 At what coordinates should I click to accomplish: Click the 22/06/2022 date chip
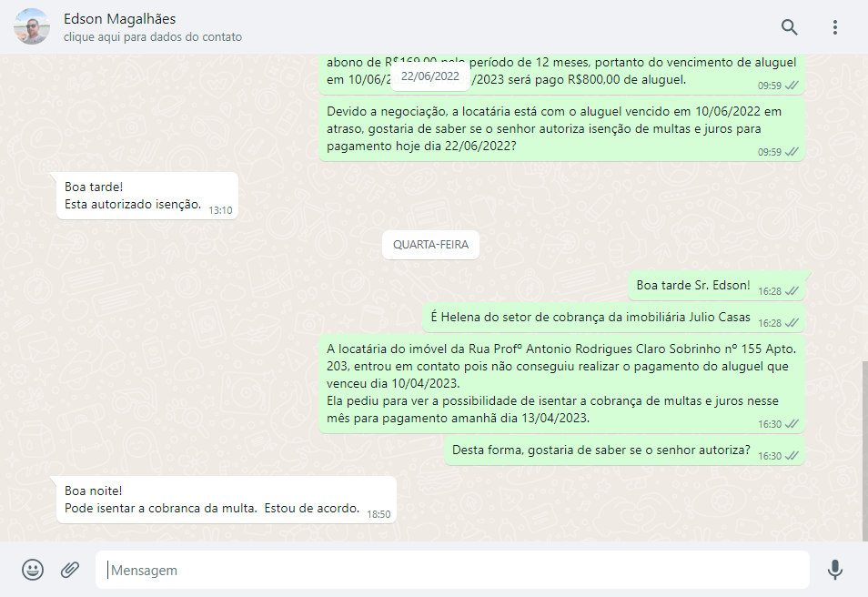(430, 76)
